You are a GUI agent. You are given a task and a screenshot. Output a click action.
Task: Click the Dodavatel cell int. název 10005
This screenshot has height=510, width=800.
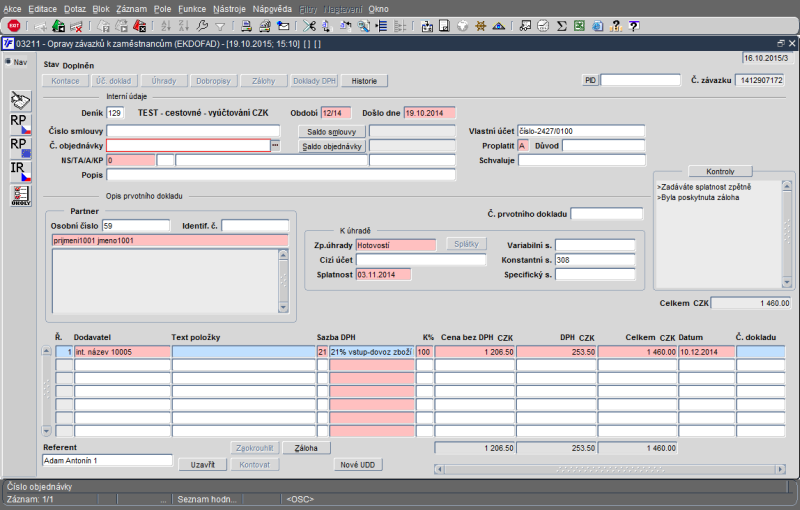[122, 351]
